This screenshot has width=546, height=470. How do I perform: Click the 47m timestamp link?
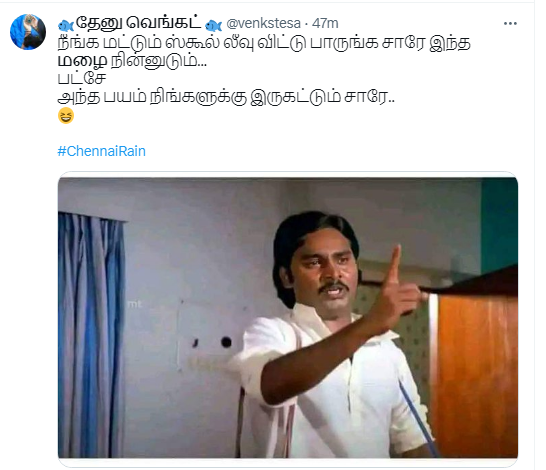325,23
